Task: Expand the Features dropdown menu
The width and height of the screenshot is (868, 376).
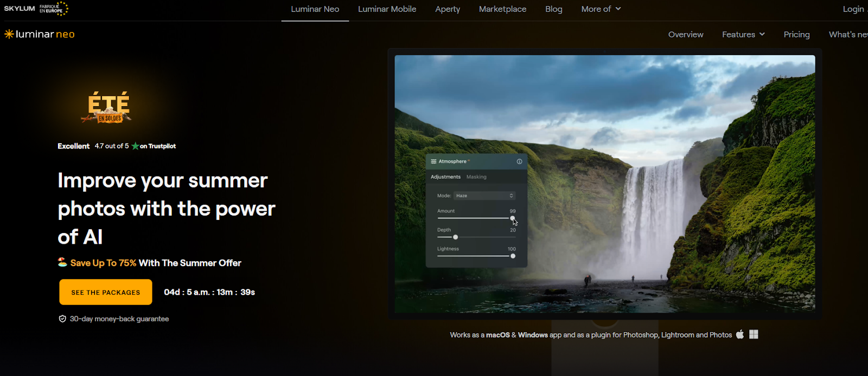Action: 743,35
